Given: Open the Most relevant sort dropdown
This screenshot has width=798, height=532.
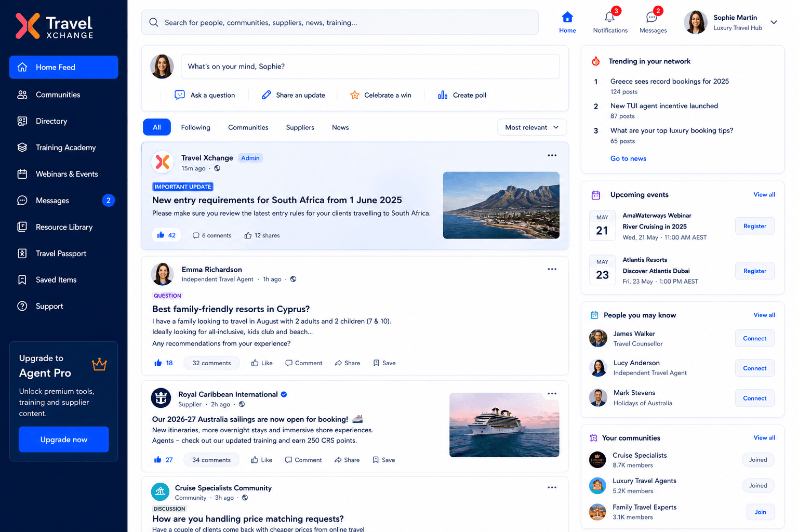Looking at the screenshot, I should (532, 127).
